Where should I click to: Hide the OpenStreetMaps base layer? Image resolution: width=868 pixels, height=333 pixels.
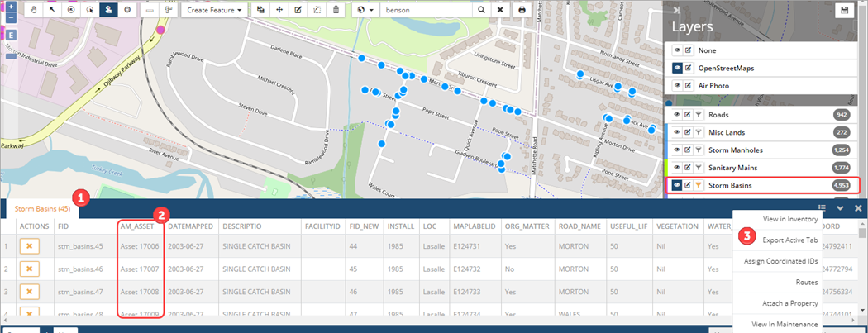coord(677,68)
